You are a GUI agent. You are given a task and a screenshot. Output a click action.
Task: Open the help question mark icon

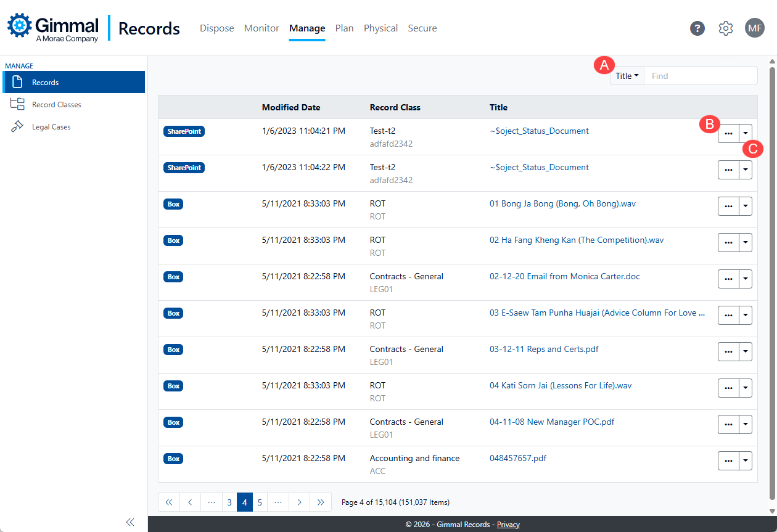tap(697, 28)
